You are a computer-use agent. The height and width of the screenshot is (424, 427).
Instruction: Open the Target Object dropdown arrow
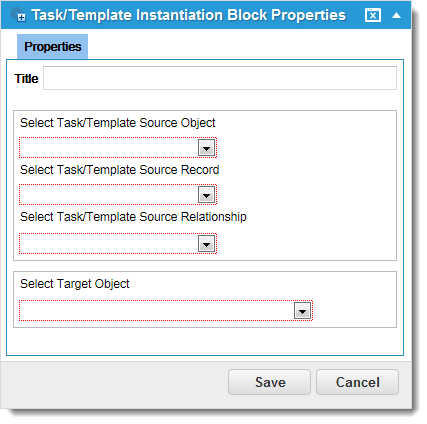point(302,311)
